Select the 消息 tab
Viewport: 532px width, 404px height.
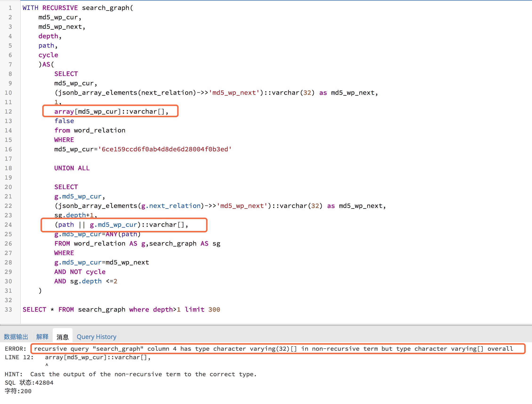(x=63, y=337)
